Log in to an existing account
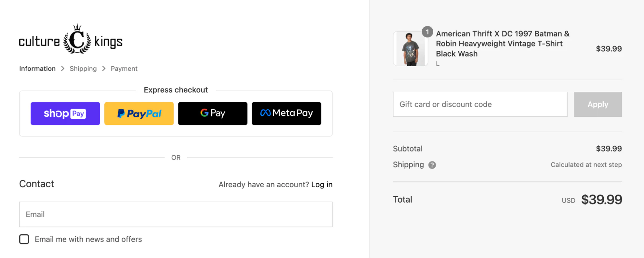 tap(322, 184)
